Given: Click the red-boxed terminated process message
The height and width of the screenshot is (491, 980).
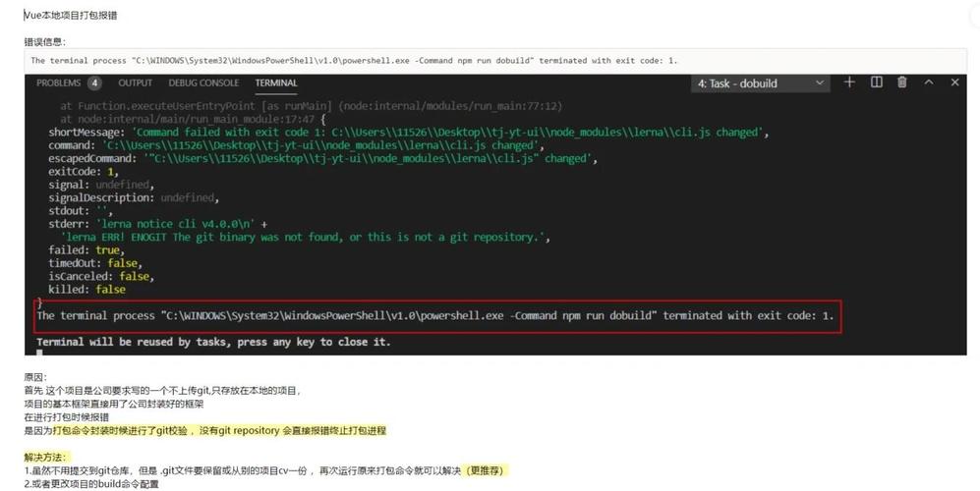Looking at the screenshot, I should (x=434, y=316).
